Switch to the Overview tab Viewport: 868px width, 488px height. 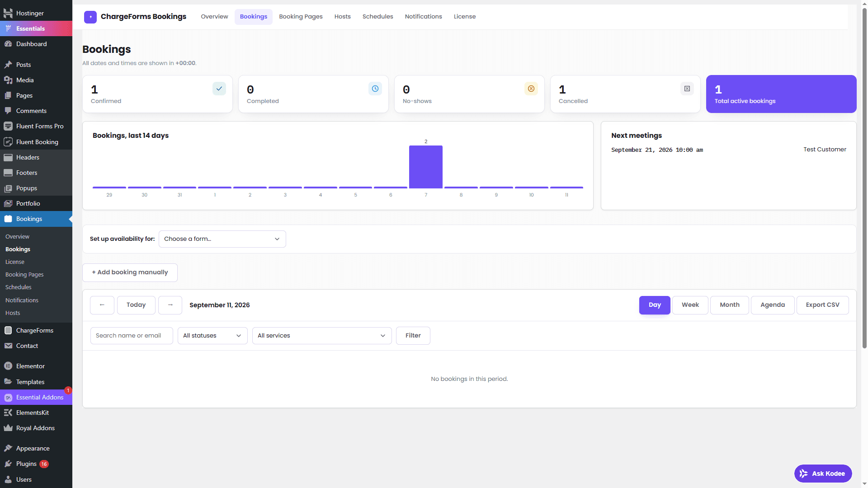point(214,17)
